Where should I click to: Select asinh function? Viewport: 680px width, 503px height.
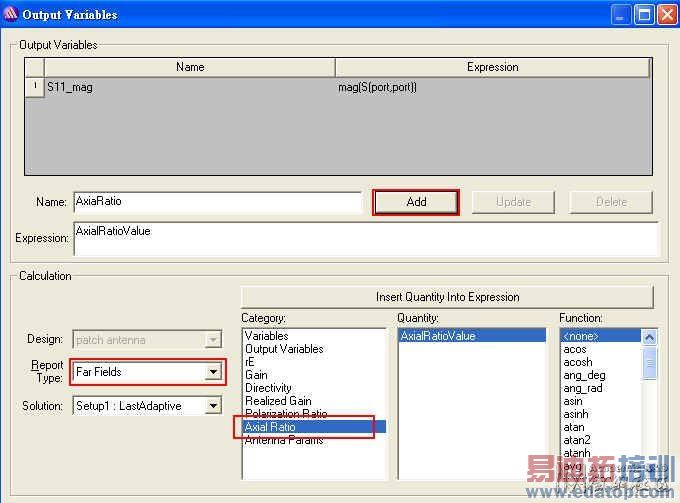pyautogui.click(x=576, y=414)
